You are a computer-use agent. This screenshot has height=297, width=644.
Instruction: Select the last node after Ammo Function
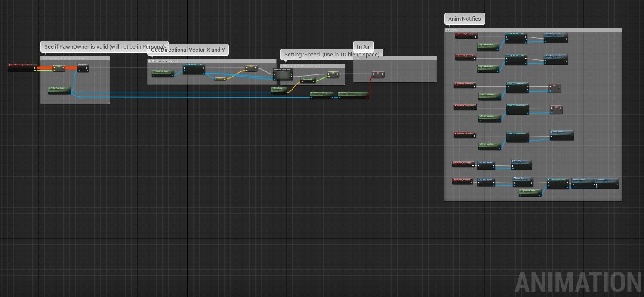coord(607,183)
